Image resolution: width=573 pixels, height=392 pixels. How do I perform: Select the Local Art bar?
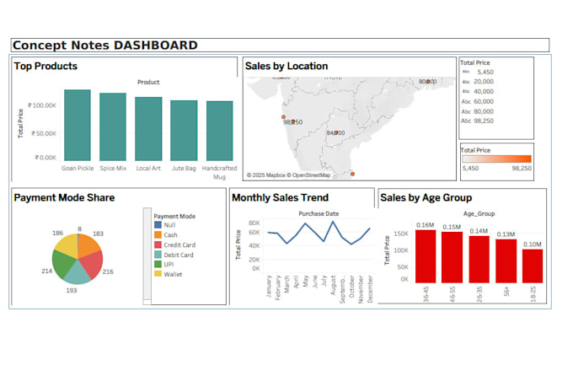click(148, 129)
